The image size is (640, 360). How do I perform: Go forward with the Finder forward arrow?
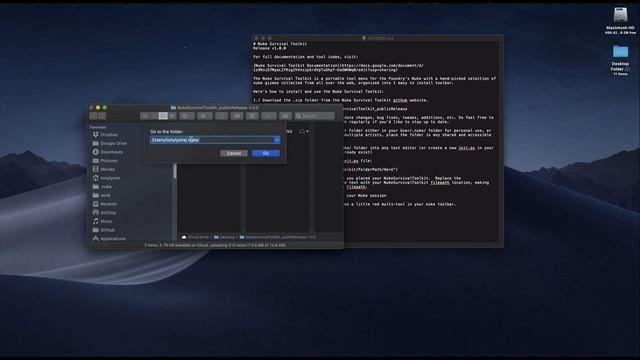pos(102,116)
